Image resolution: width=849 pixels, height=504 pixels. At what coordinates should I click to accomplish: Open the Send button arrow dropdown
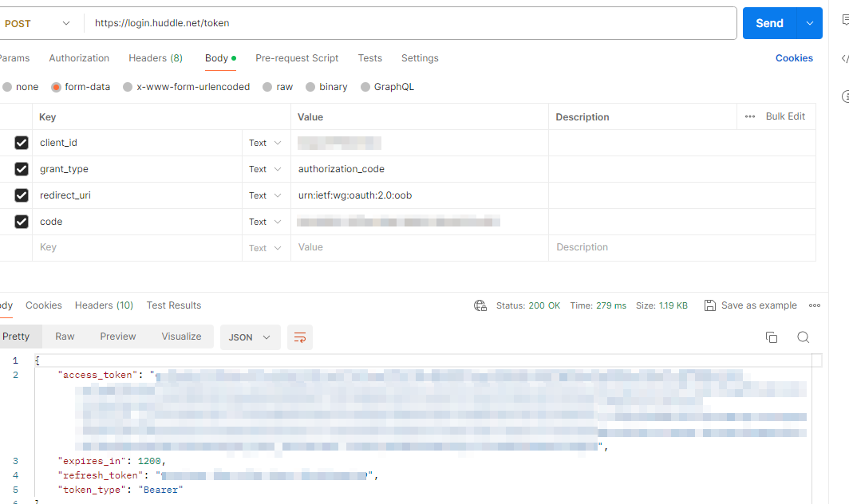[x=809, y=23]
